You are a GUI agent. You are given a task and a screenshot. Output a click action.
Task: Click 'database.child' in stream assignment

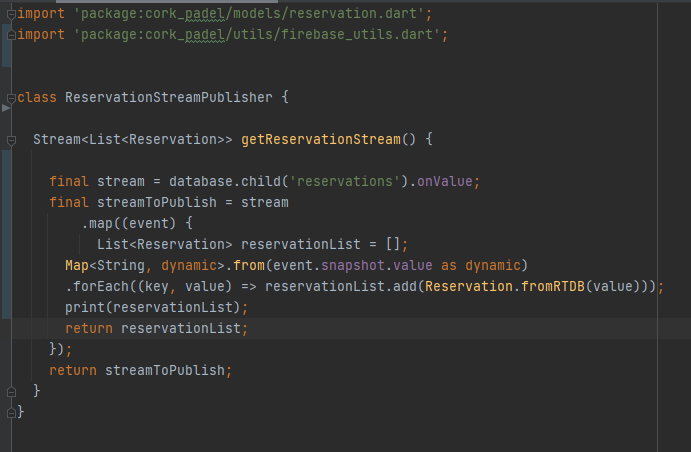point(225,182)
